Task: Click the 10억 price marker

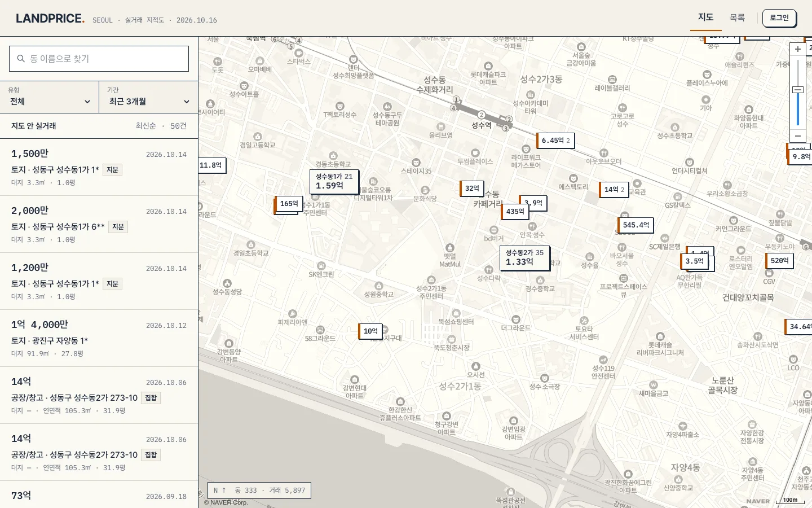Action: pyautogui.click(x=370, y=331)
